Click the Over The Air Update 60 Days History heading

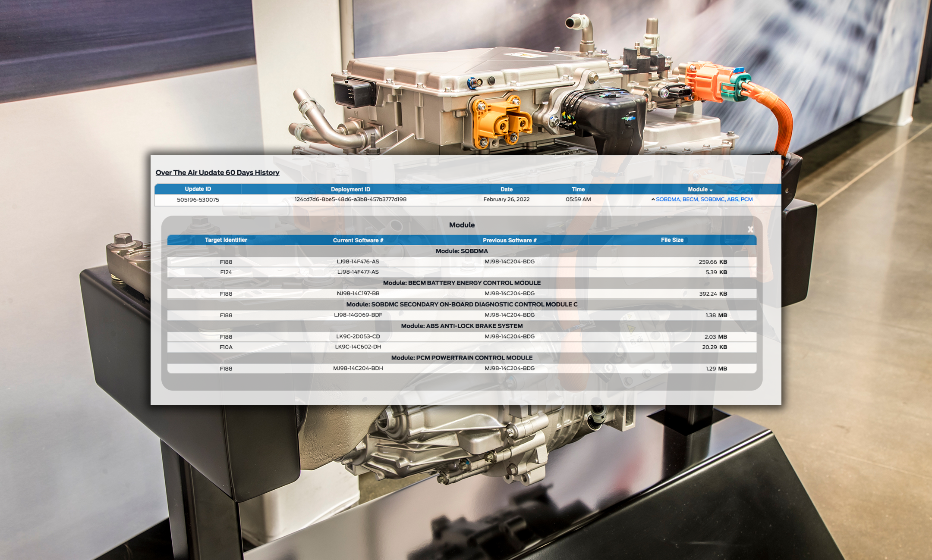tap(217, 172)
